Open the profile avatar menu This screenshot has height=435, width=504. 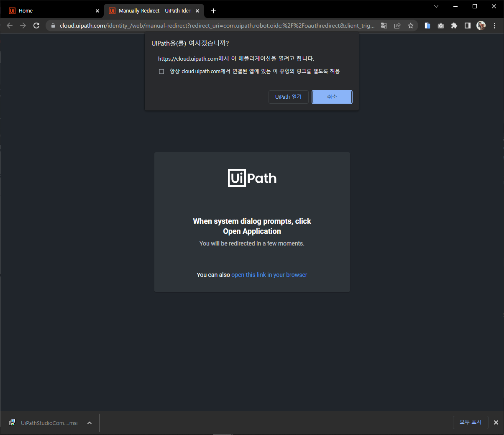click(x=481, y=26)
